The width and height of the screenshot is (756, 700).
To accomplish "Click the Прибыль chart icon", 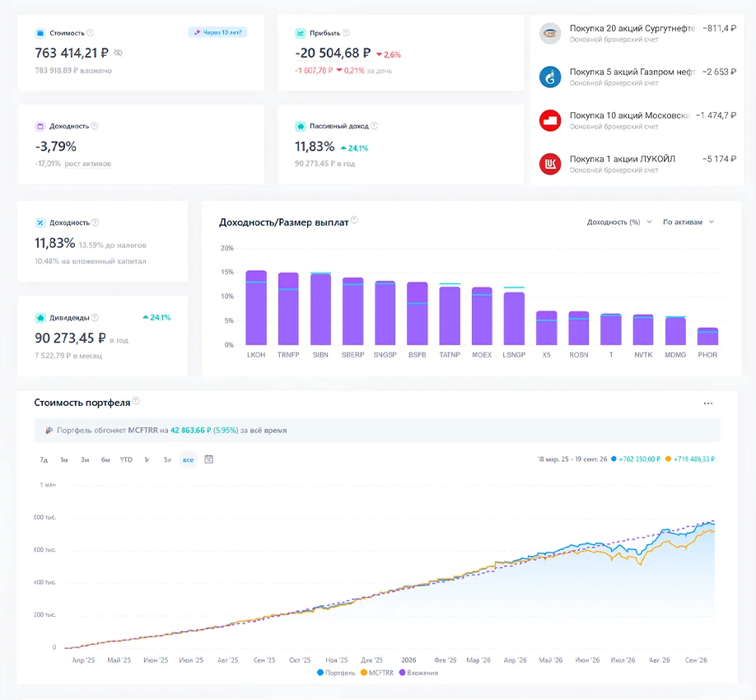I will pos(301,33).
